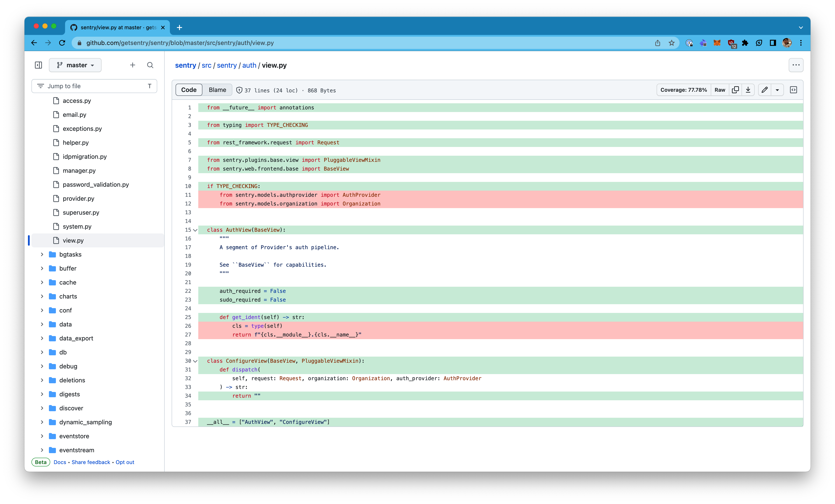Open email.py in file tree
The height and width of the screenshot is (504, 835).
pyautogui.click(x=74, y=115)
